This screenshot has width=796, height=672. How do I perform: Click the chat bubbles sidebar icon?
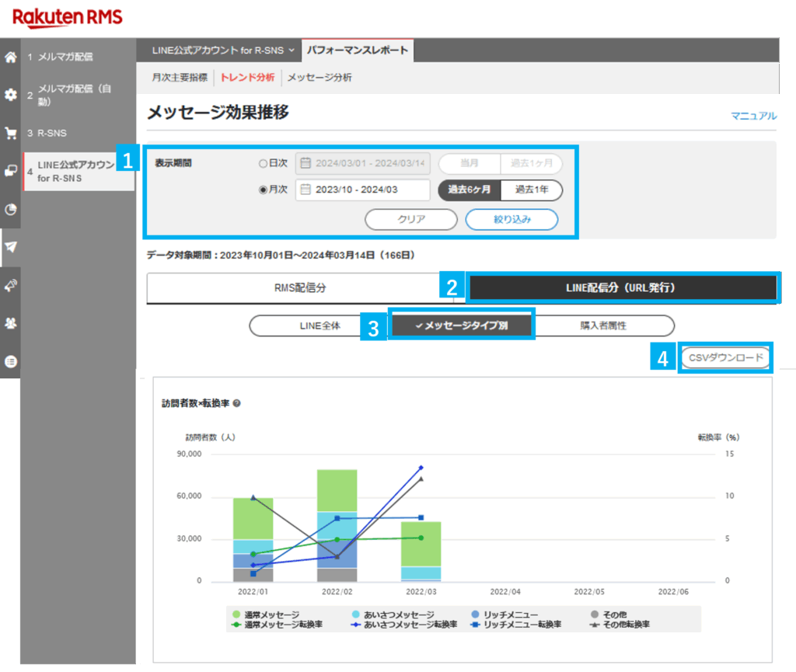tap(10, 171)
